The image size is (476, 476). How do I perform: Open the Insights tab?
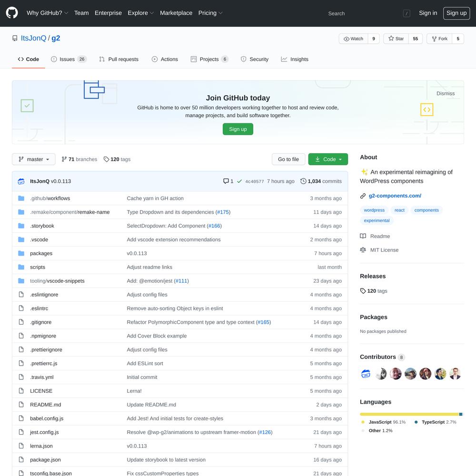pos(295,59)
